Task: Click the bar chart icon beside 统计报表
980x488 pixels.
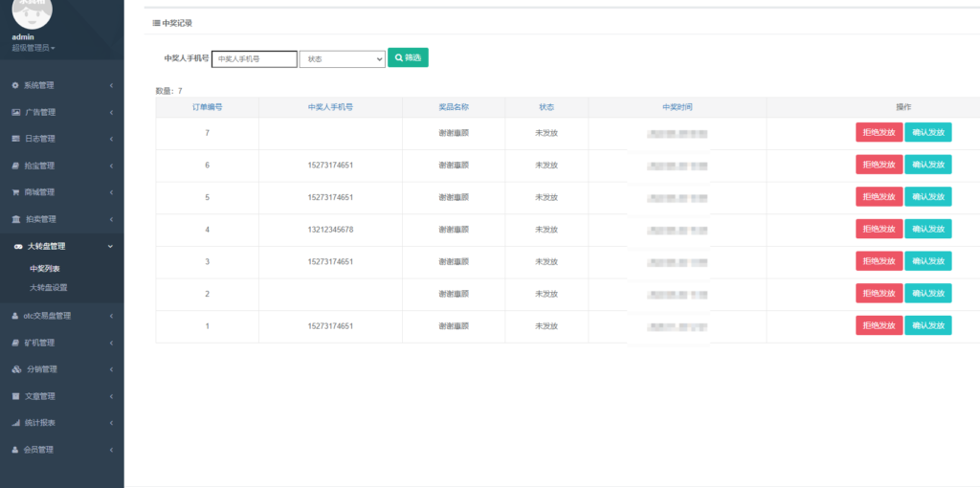Action: coord(15,423)
